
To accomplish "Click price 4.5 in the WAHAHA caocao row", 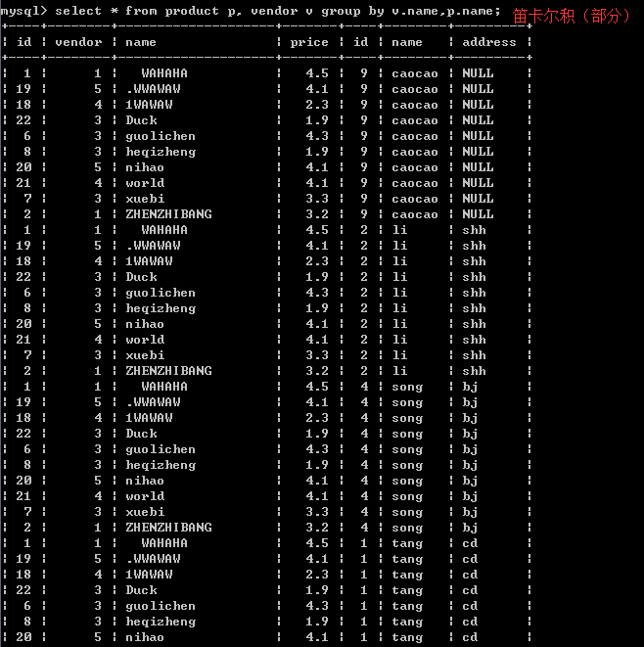I will [x=317, y=73].
